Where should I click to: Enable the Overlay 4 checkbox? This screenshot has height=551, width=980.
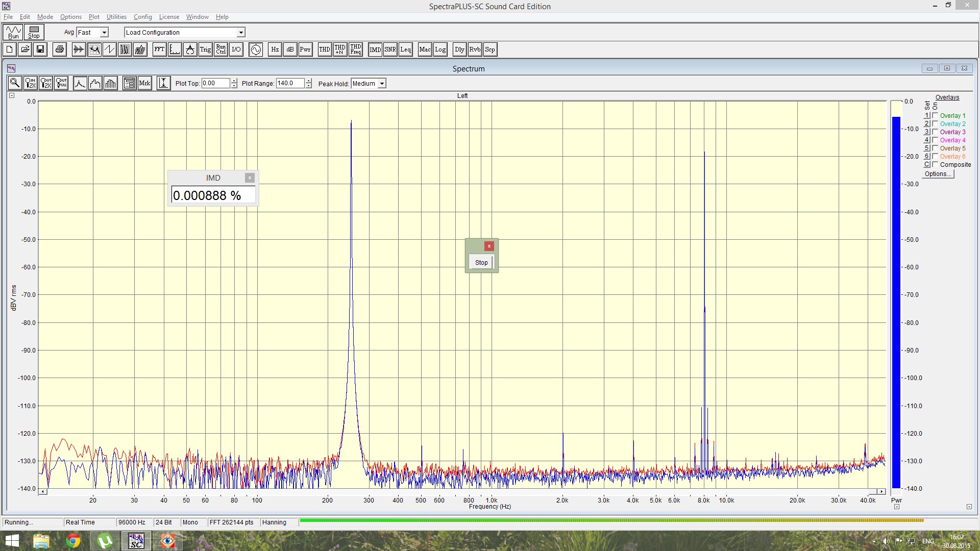point(935,140)
